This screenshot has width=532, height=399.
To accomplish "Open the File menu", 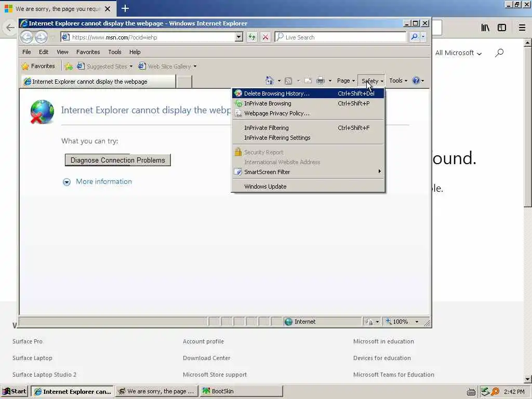I will click(26, 52).
